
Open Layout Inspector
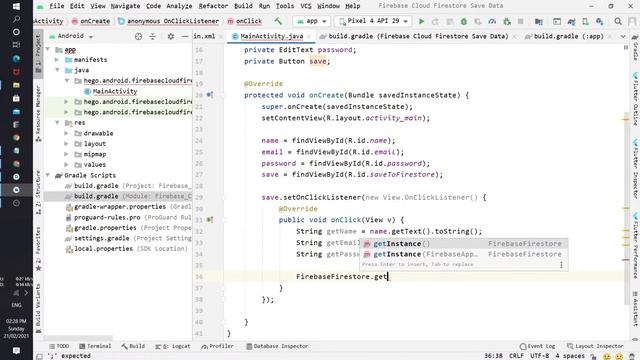tap(595, 346)
